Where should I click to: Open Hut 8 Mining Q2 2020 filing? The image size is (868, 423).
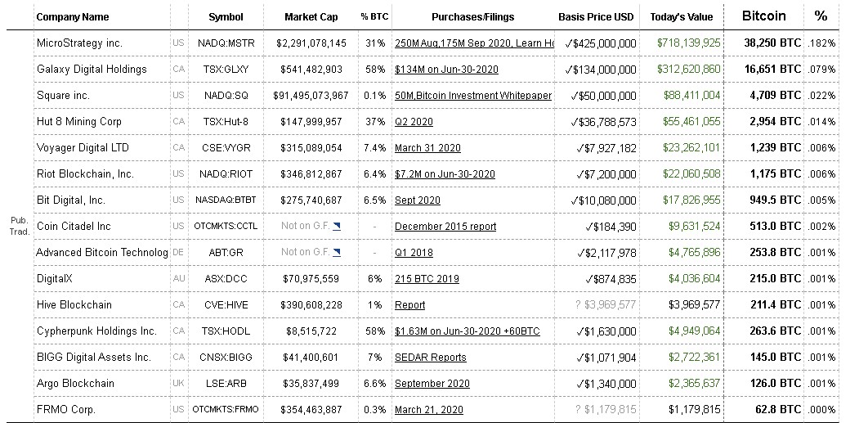pos(414,122)
